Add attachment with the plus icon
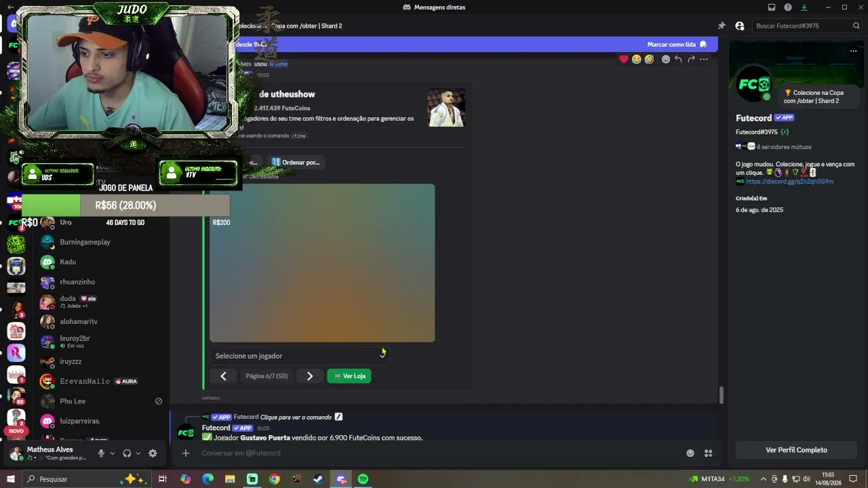The image size is (868, 488). (185, 453)
